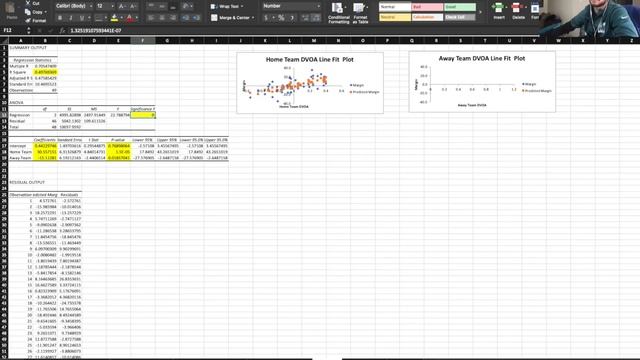Expand the Merge & Center dropdown arrow
This screenshot has width=640, height=360.
[x=253, y=18]
